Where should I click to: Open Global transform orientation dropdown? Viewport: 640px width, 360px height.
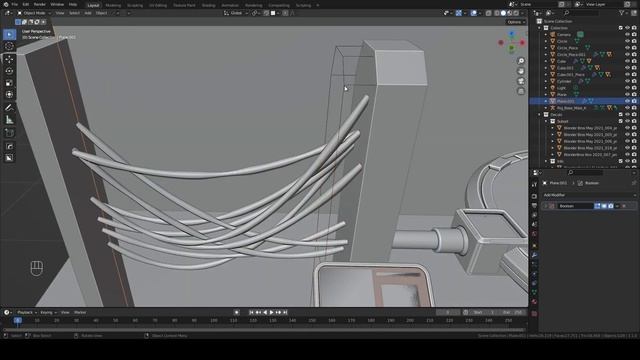coord(236,13)
